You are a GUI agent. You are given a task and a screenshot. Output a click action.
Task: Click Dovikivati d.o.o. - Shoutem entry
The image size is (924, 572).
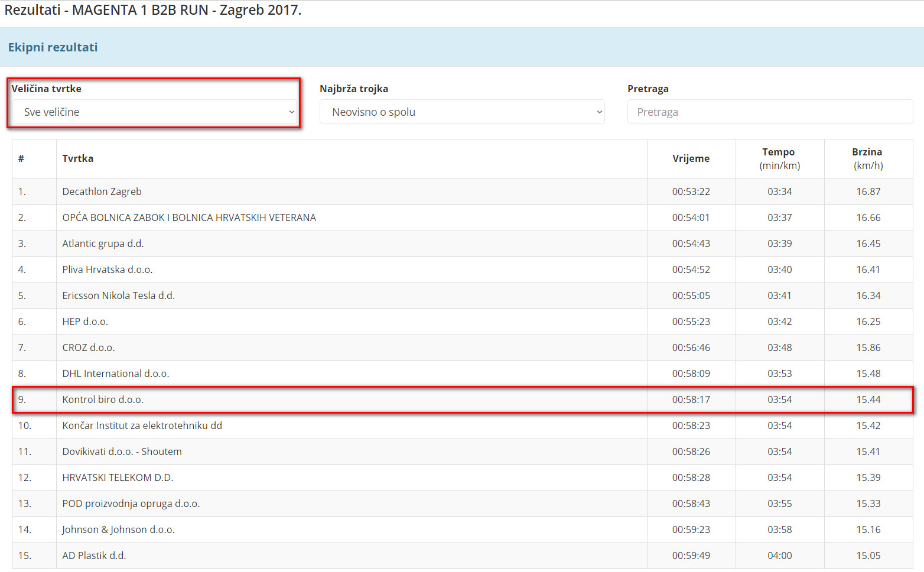122,451
